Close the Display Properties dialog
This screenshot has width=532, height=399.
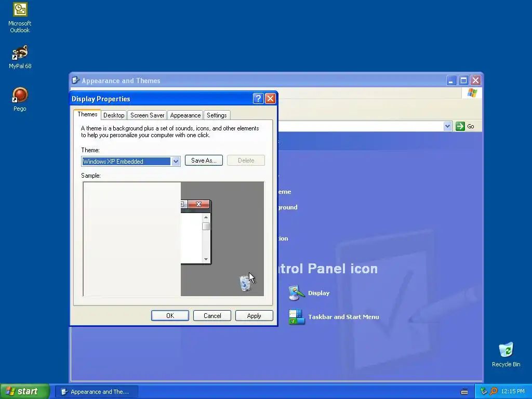pyautogui.click(x=270, y=98)
